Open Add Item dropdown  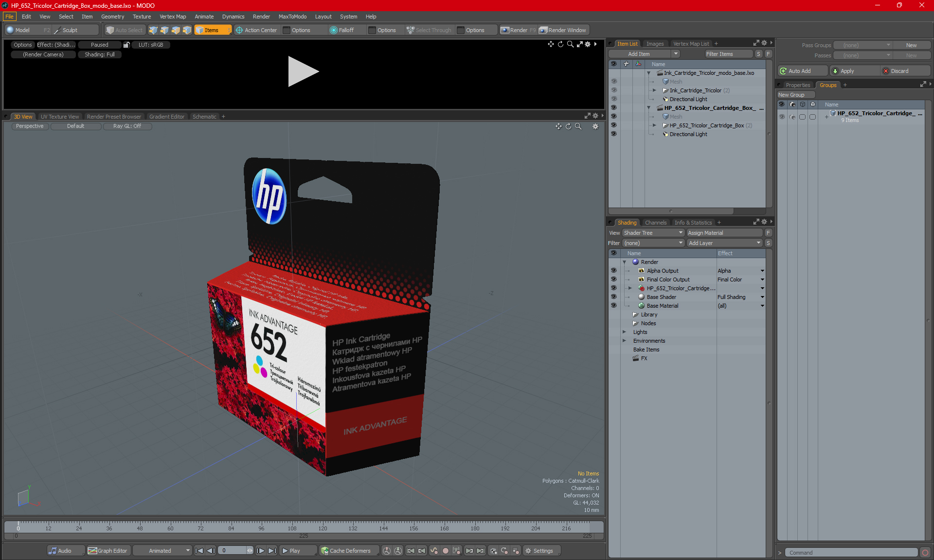676,54
